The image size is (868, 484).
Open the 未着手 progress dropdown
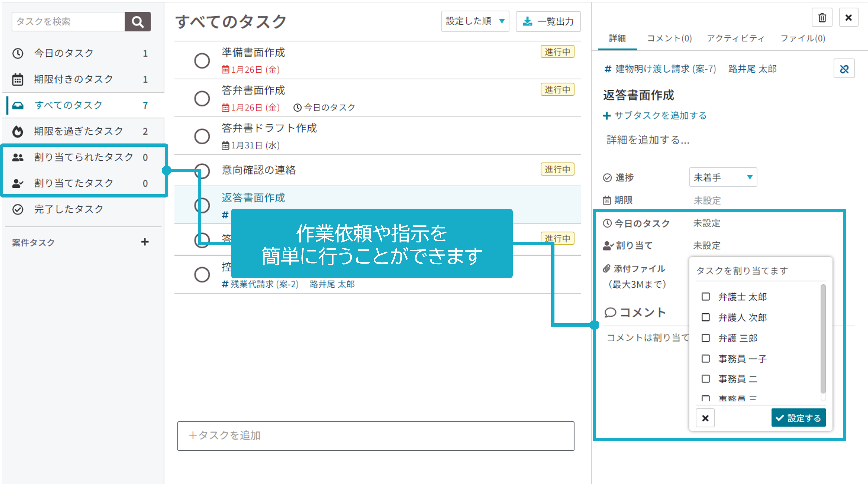click(723, 177)
